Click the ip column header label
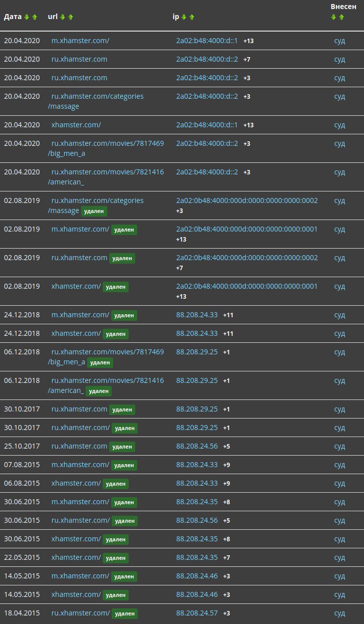Screen dimensions: 364x624 coord(176,17)
